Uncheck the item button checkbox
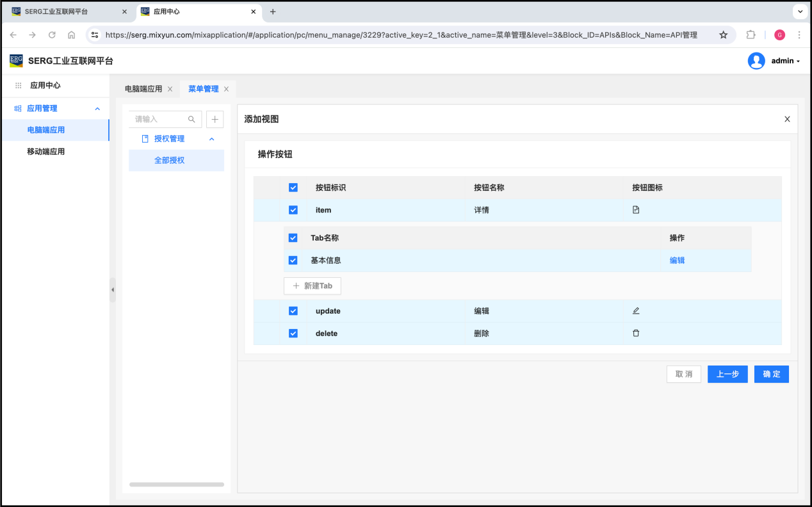This screenshot has width=812, height=507. click(293, 210)
